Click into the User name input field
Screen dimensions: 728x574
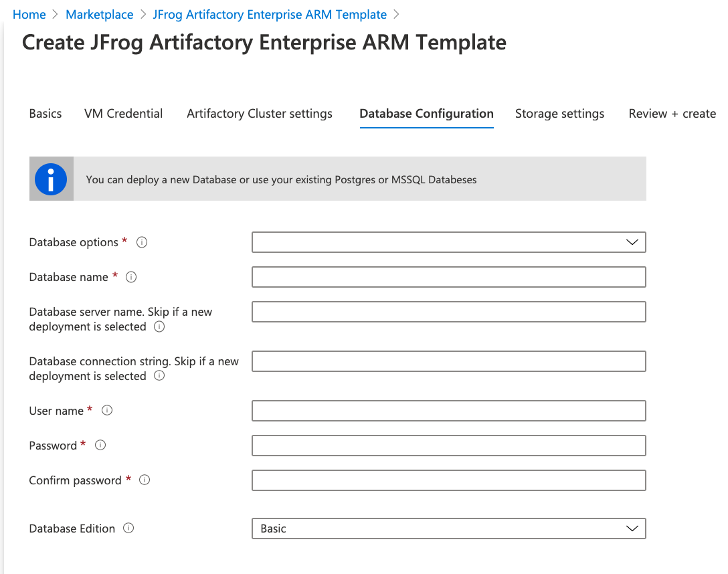[448, 411]
